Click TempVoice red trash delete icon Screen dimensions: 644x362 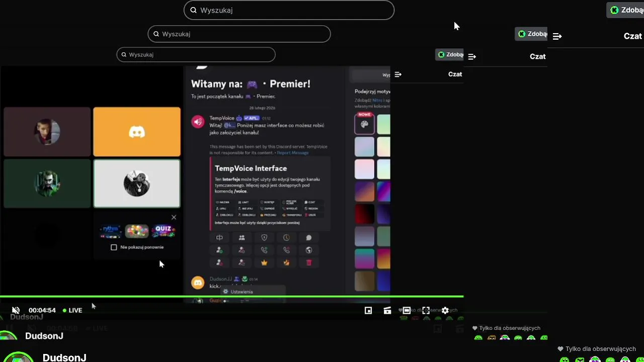tap(309, 262)
